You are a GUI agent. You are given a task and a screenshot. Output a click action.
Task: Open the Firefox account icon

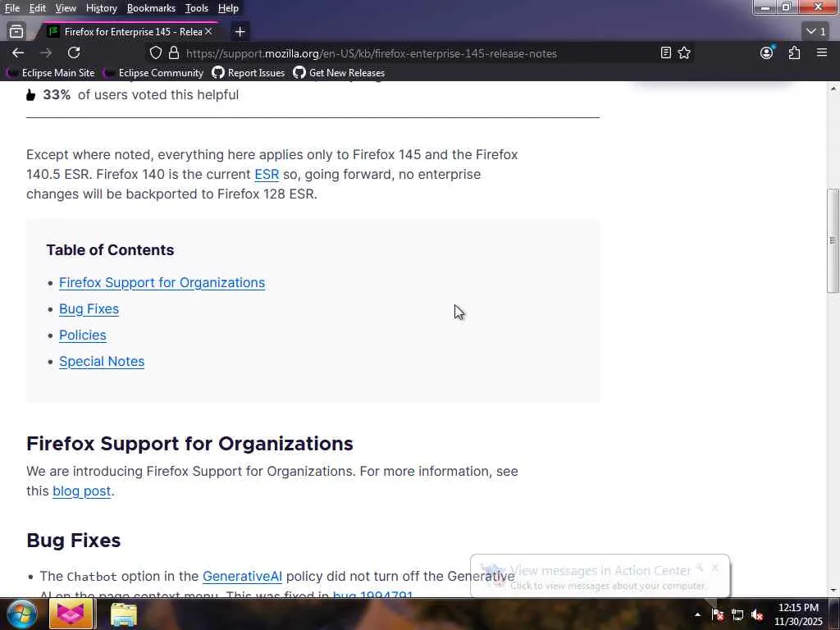pos(767,52)
